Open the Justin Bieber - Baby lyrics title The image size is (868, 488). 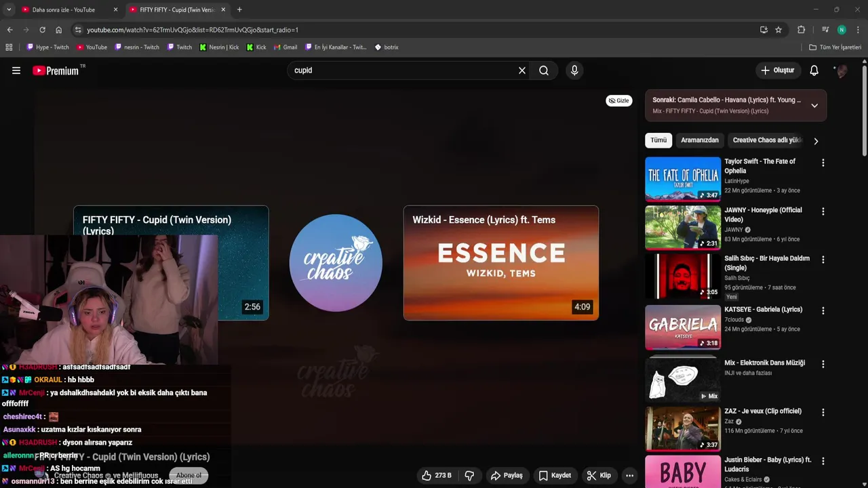[768, 464]
